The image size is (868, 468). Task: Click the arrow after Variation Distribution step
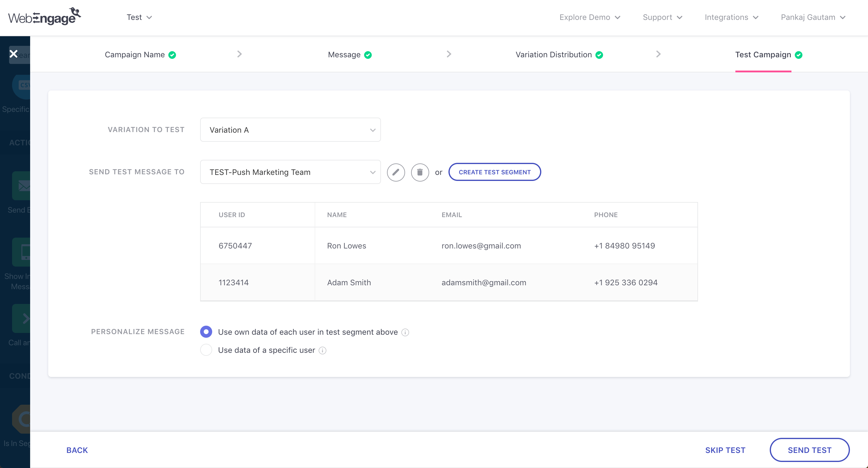tap(658, 54)
